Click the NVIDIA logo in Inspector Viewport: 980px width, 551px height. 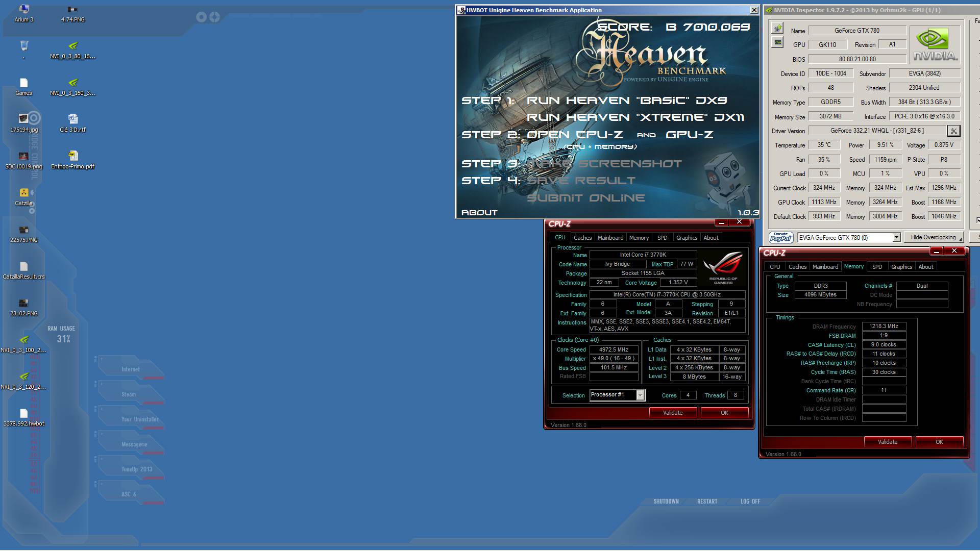(x=936, y=45)
